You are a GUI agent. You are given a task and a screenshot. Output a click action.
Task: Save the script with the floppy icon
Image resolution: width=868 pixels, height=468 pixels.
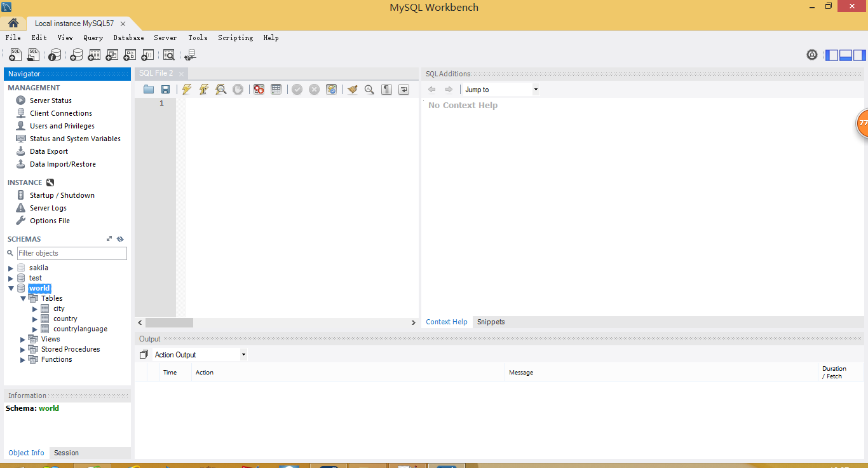(x=165, y=90)
